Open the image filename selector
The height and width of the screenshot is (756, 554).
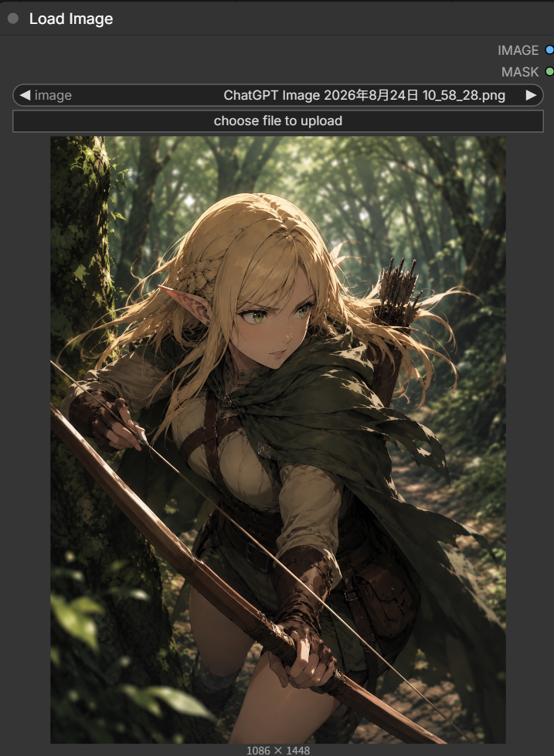(278, 95)
